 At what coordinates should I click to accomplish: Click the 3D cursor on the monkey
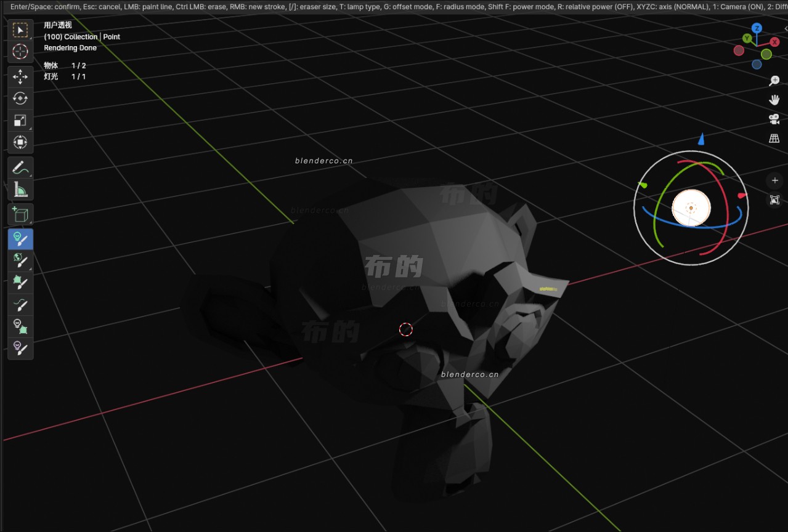(x=405, y=329)
